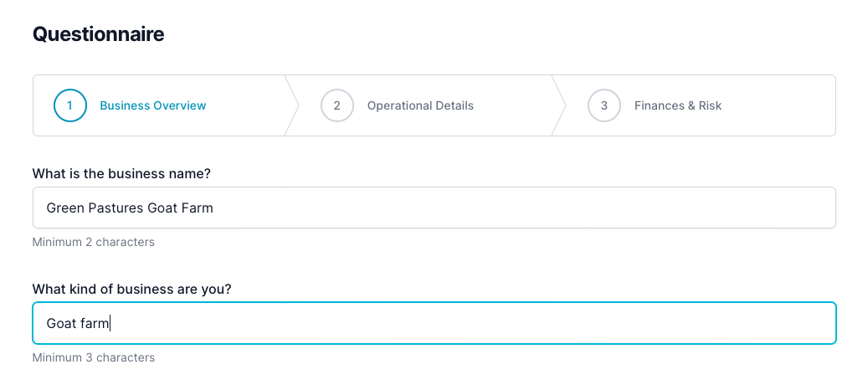Click the Questionnaire heading
Image resolution: width=868 pixels, height=390 pixels.
pos(98,34)
